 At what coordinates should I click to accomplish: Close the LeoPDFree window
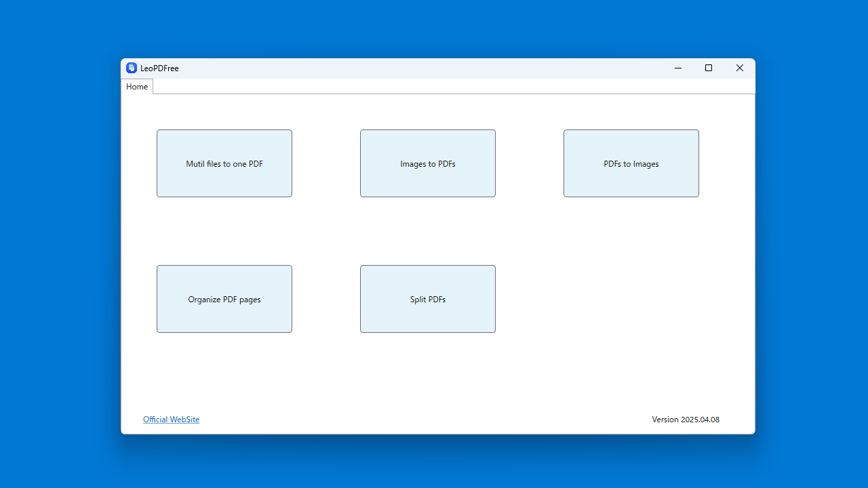(x=740, y=68)
